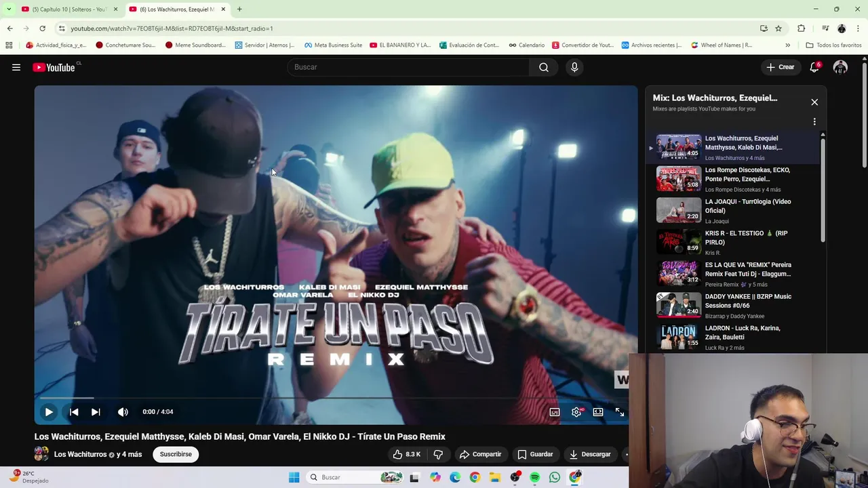Open the player settings gear
This screenshot has height=488, width=868.
tap(576, 411)
